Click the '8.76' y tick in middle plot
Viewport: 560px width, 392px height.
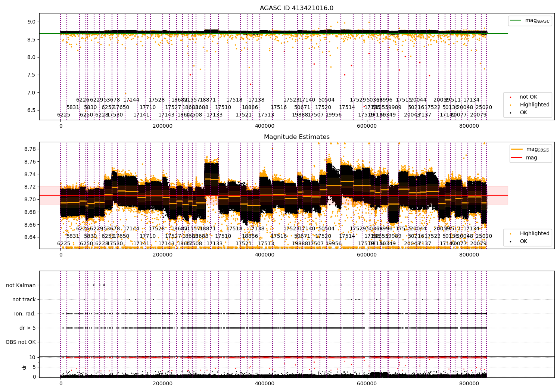coord(30,162)
